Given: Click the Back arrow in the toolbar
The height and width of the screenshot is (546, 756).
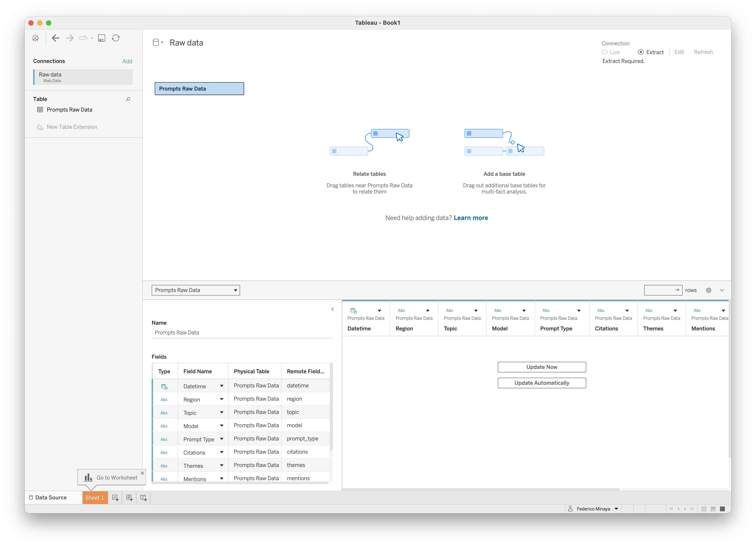Looking at the screenshot, I should tap(56, 38).
